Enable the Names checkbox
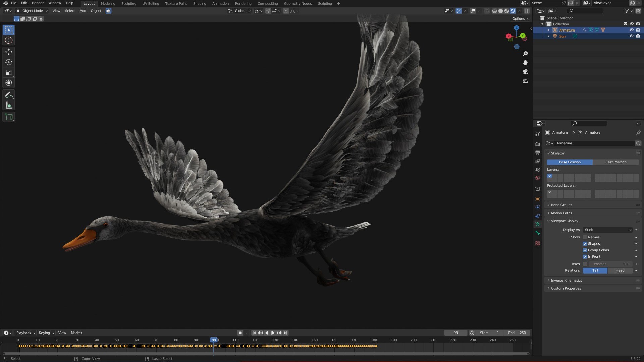This screenshot has height=362, width=644. click(585, 237)
